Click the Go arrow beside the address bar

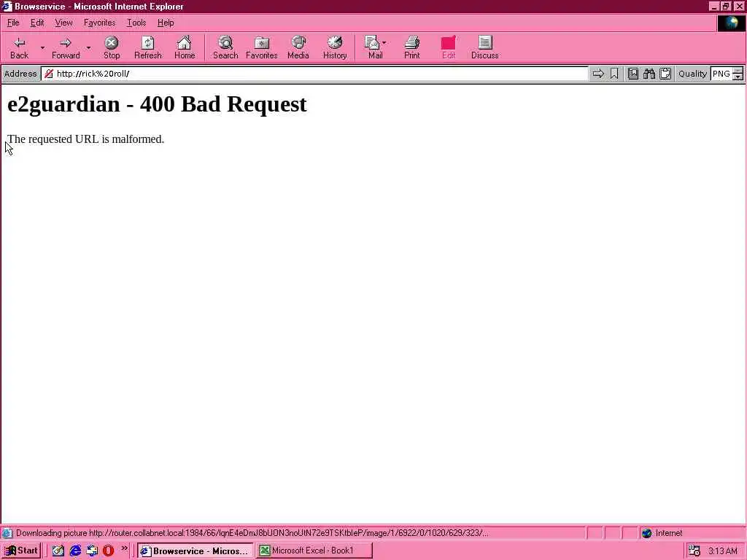coord(598,74)
